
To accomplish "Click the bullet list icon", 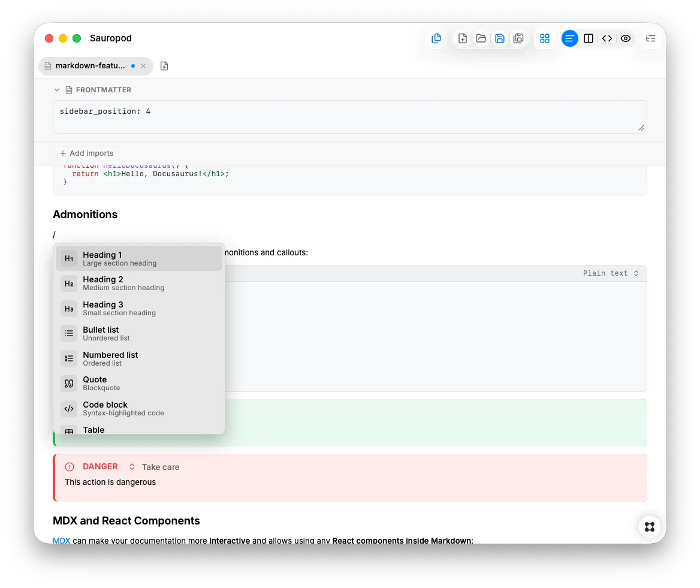I will coord(69,333).
